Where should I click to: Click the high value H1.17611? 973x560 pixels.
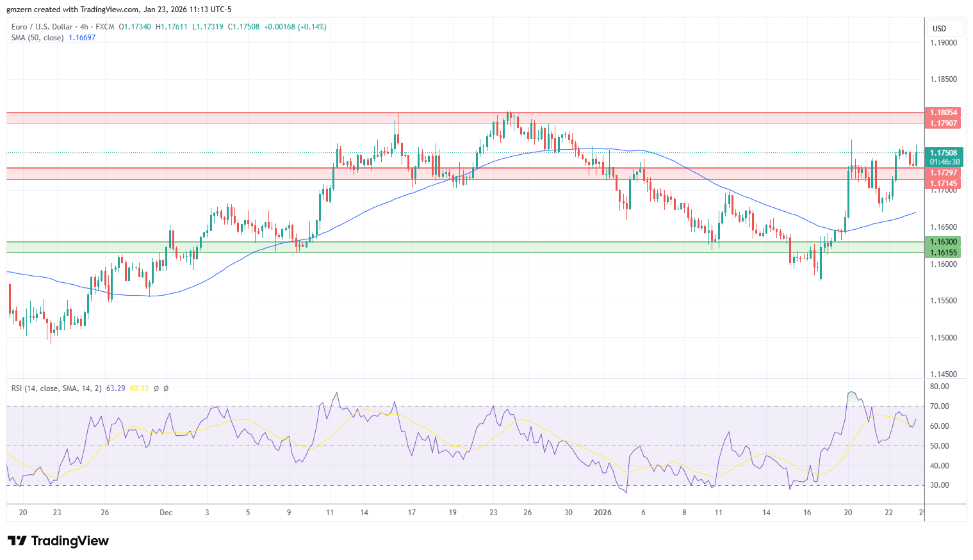pyautogui.click(x=172, y=27)
